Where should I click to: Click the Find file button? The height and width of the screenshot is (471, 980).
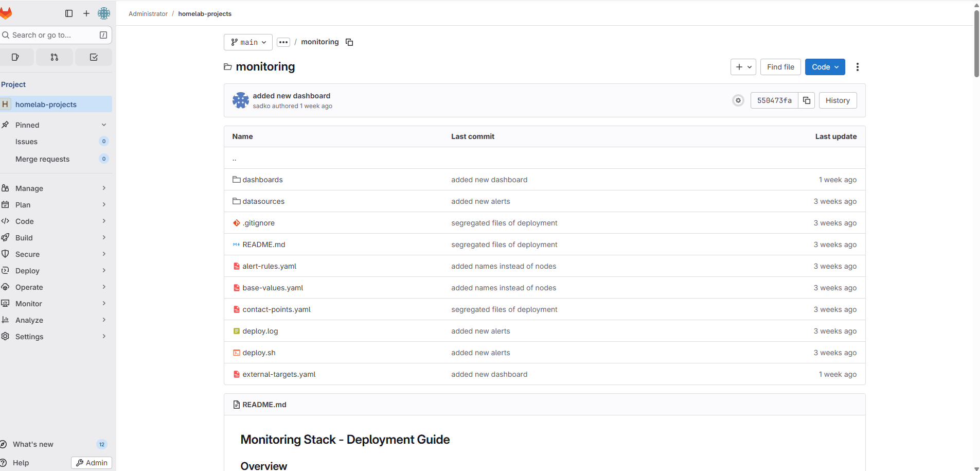pyautogui.click(x=780, y=67)
